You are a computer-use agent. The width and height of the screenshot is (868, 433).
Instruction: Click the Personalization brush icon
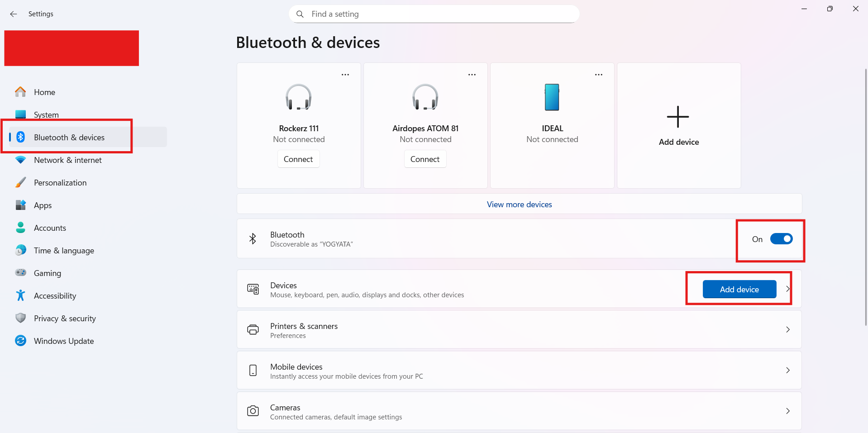20,182
